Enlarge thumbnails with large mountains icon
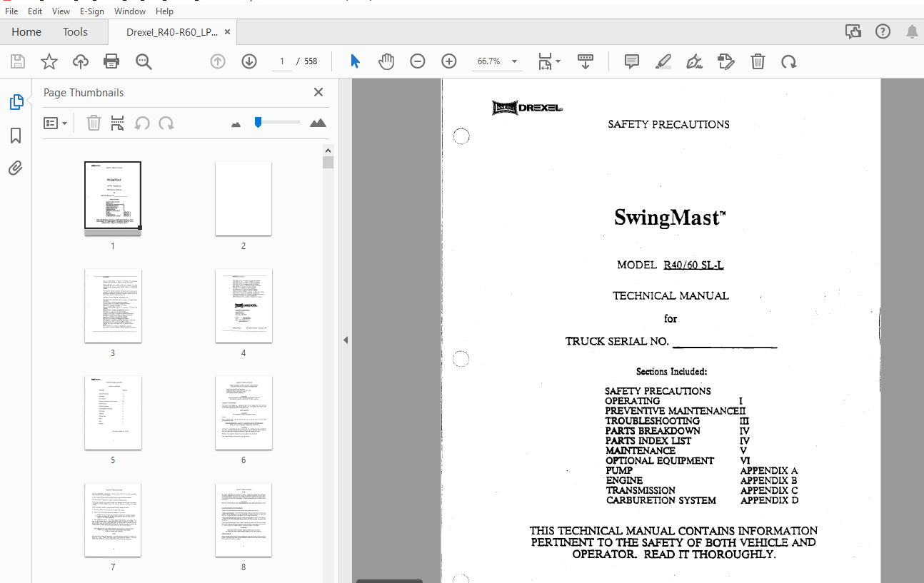This screenshot has height=583, width=924. pyautogui.click(x=318, y=123)
